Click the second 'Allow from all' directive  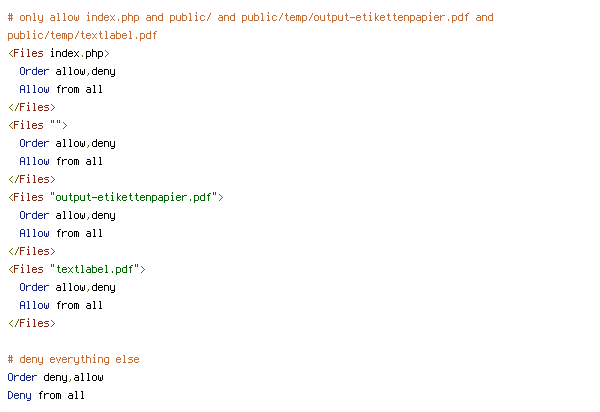click(x=61, y=161)
